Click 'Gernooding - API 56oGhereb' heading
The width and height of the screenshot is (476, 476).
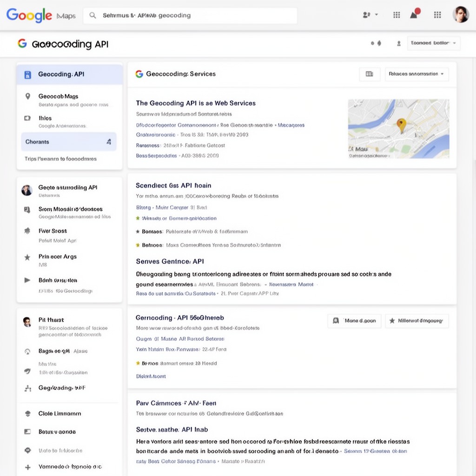point(180,318)
